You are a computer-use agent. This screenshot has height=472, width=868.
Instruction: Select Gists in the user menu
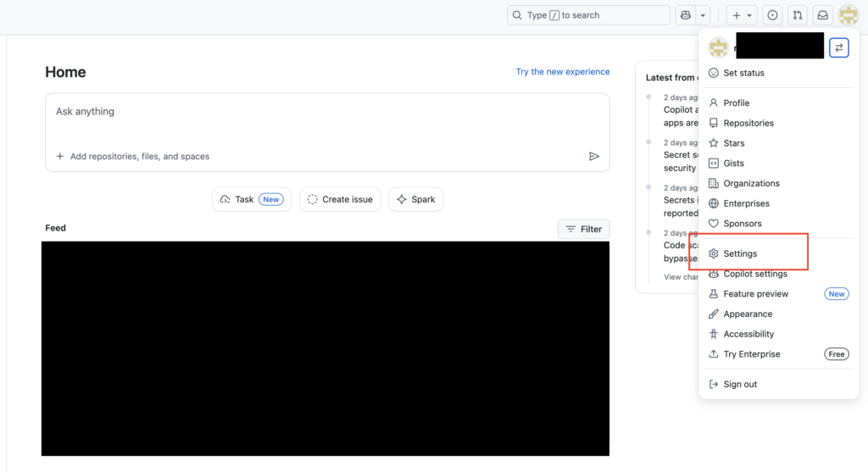(778, 164)
